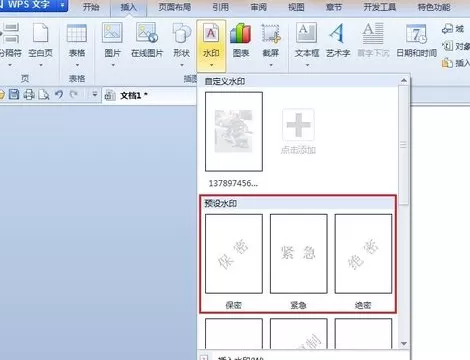Click the 预设水印 section header

pyautogui.click(x=221, y=203)
